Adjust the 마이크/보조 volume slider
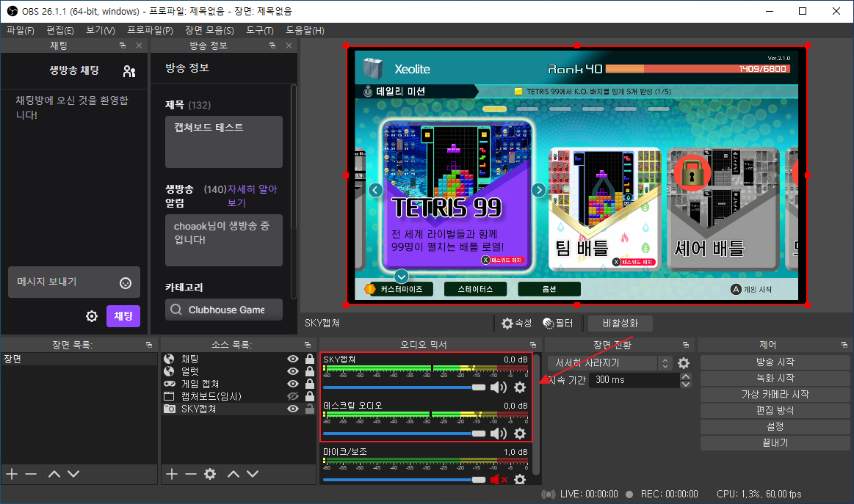 [404, 480]
